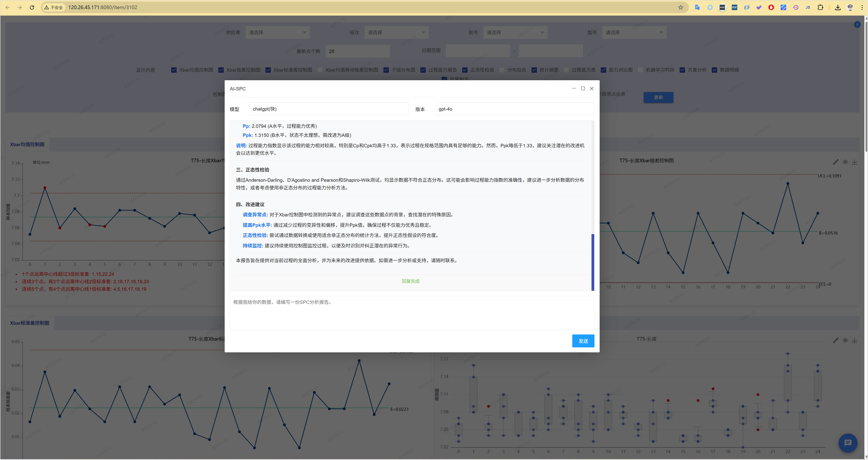Toggle the eye icon on the range chart
This screenshot has height=460, width=868.
click(x=845, y=162)
